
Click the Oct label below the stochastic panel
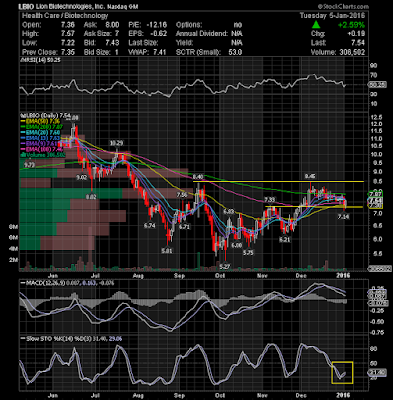coord(220,395)
